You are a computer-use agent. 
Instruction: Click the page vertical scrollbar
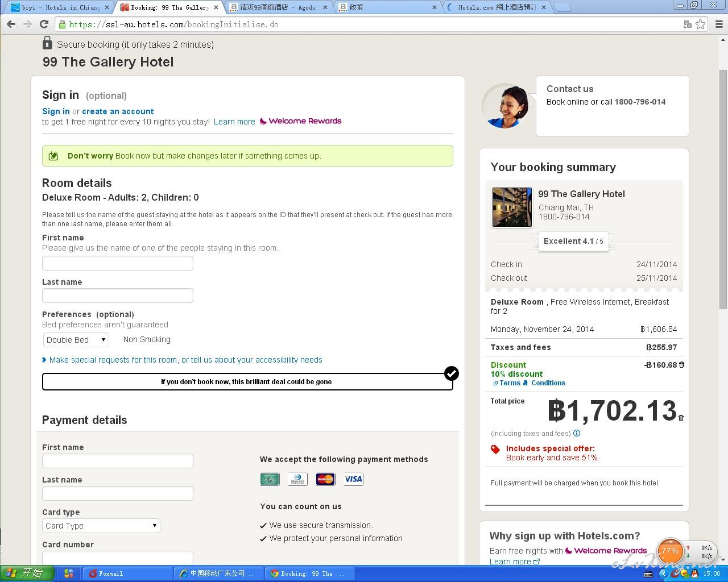tap(723, 189)
